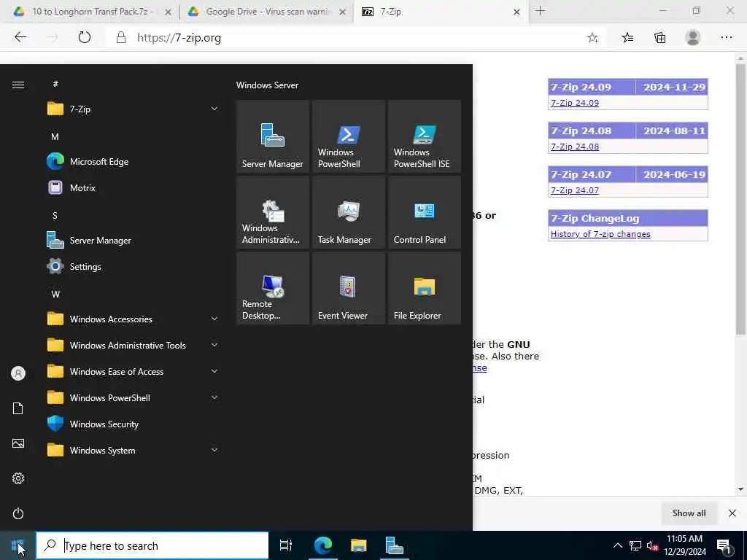This screenshot has width=747, height=560.
Task: Open History of 7-zip changes link
Action: [x=600, y=234]
